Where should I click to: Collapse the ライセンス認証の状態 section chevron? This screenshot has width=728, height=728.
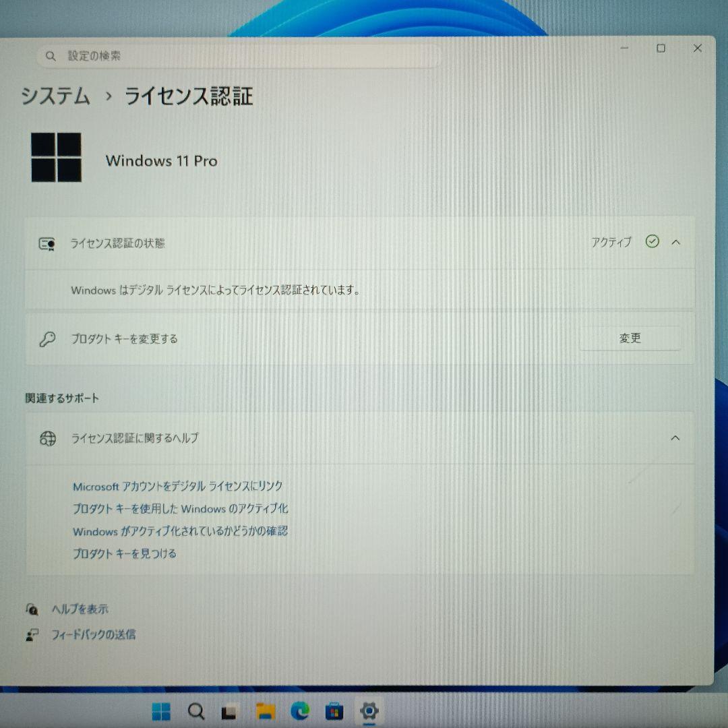pos(675,243)
